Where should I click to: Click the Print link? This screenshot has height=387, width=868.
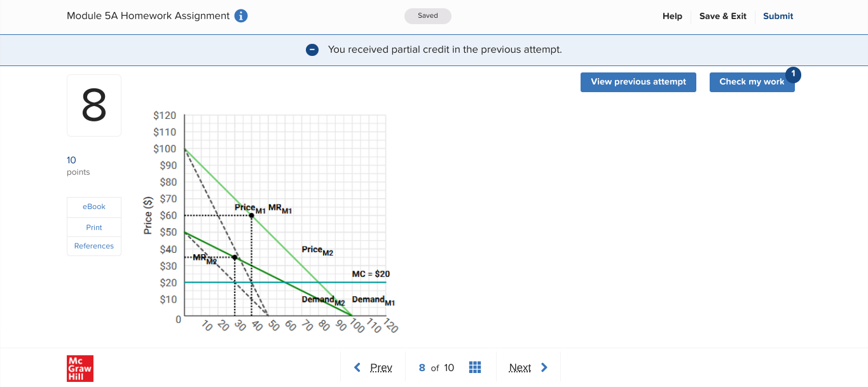94,227
